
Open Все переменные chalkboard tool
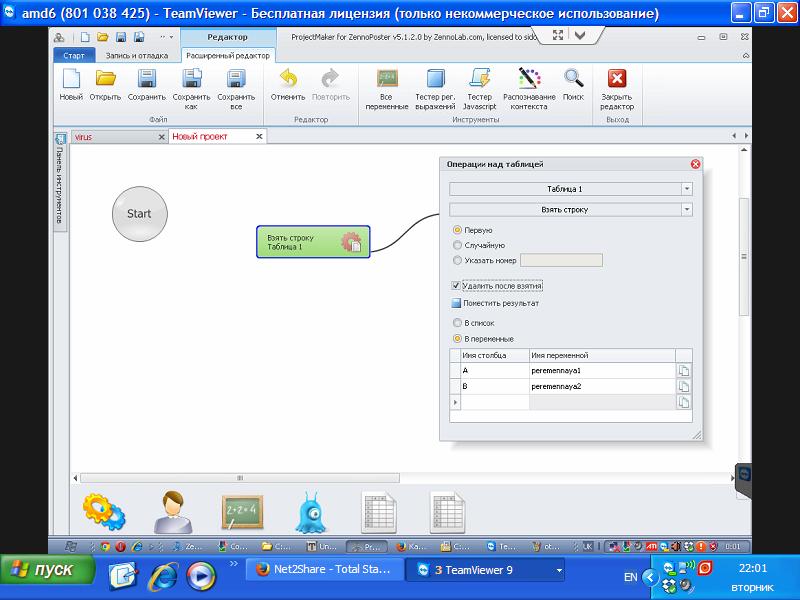pyautogui.click(x=387, y=89)
